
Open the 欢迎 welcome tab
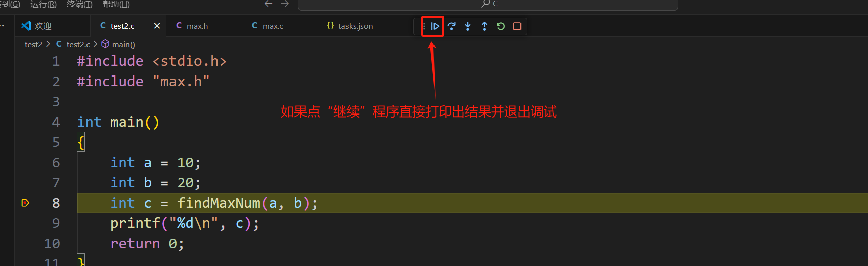[37, 26]
